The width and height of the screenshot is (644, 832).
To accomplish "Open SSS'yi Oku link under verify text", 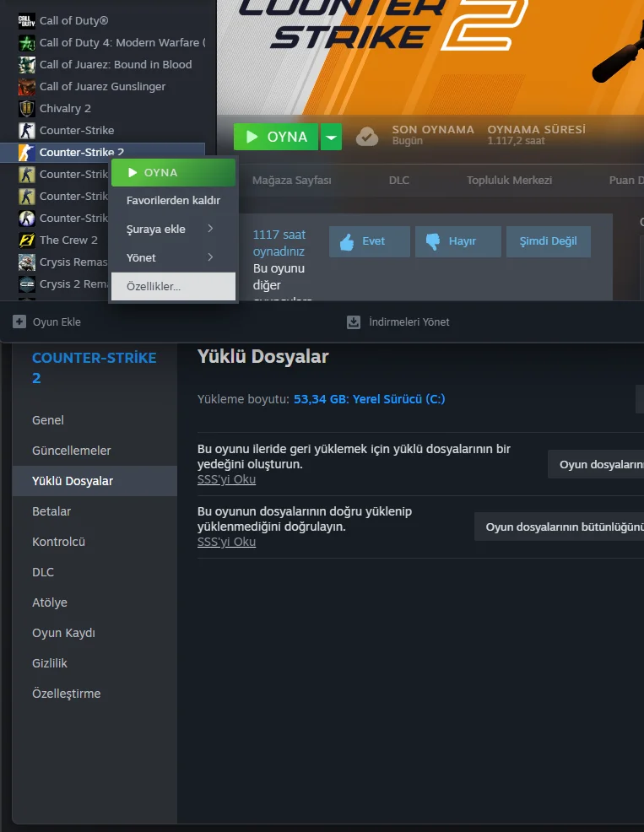I will [x=226, y=542].
